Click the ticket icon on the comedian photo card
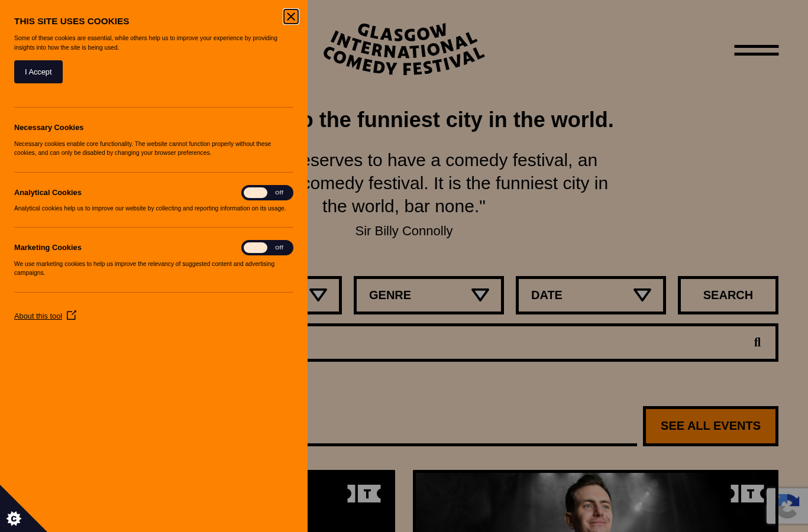 [x=747, y=494]
